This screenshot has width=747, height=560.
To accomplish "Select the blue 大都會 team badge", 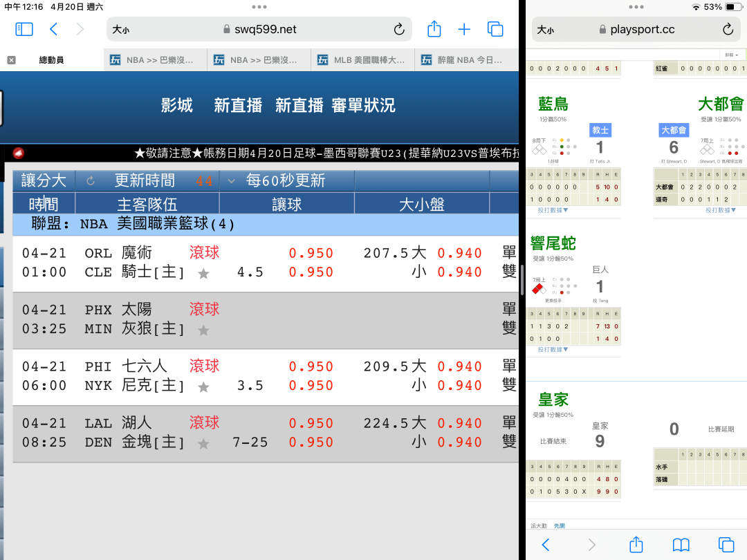I will tap(674, 131).
